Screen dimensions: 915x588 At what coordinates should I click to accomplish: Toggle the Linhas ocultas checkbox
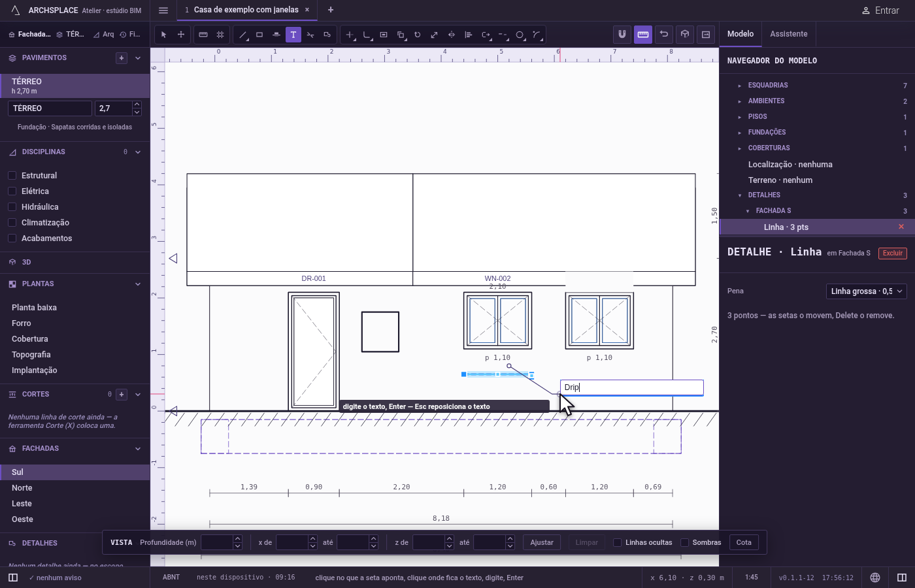[x=617, y=542]
